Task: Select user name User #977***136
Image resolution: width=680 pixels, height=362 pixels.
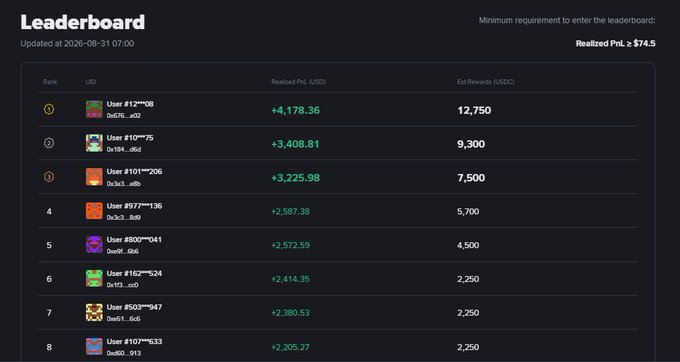Action: coord(134,205)
